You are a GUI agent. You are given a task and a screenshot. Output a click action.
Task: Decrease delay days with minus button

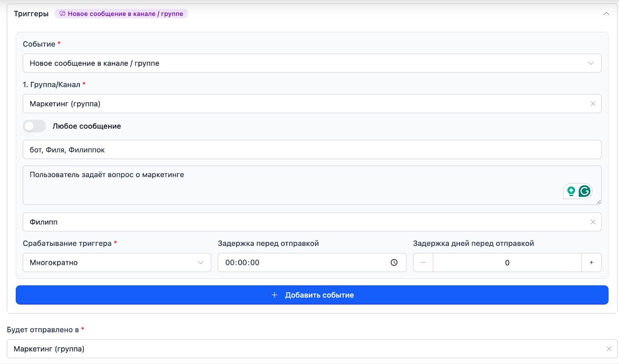click(423, 263)
